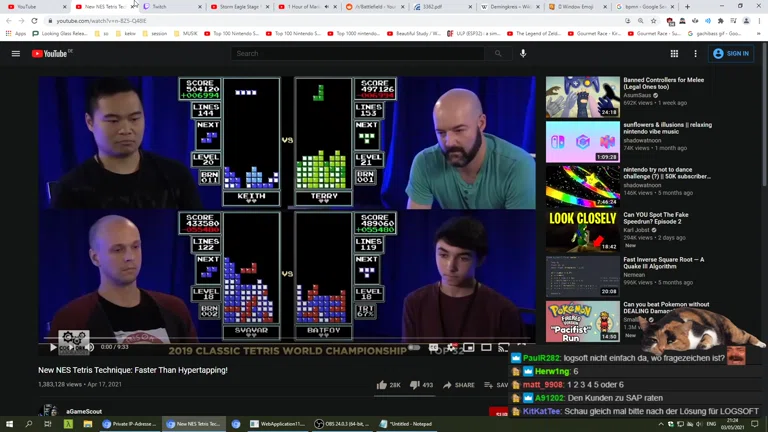The height and width of the screenshot is (432, 768).
Task: Toggle miniplayer mode in the player
Action: click(468, 347)
